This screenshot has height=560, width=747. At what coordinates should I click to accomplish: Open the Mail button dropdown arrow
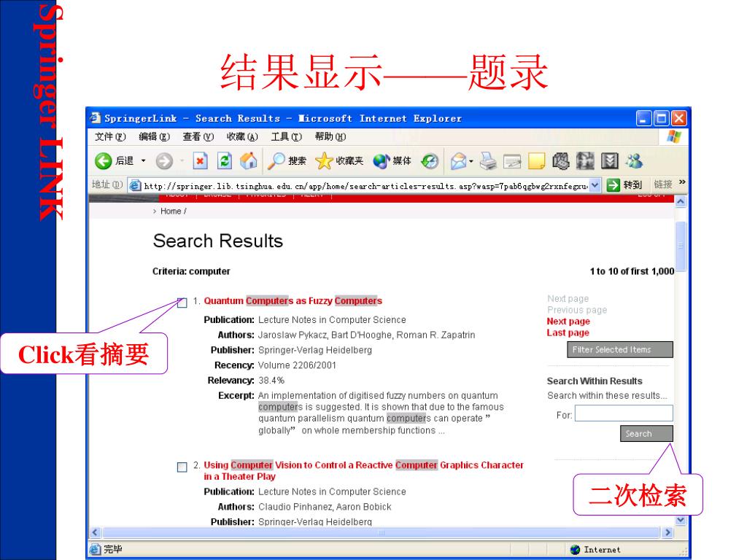(471, 161)
